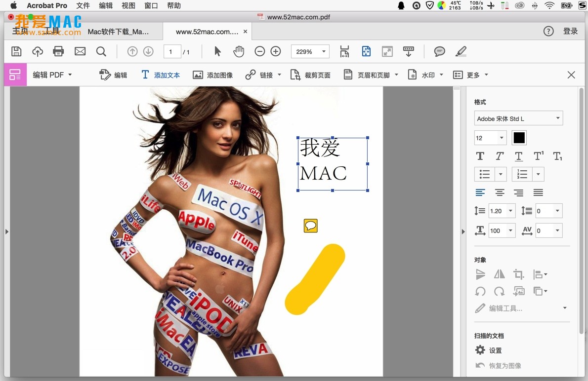Open the search magnifier tool
The width and height of the screenshot is (588, 381).
pos(101,51)
